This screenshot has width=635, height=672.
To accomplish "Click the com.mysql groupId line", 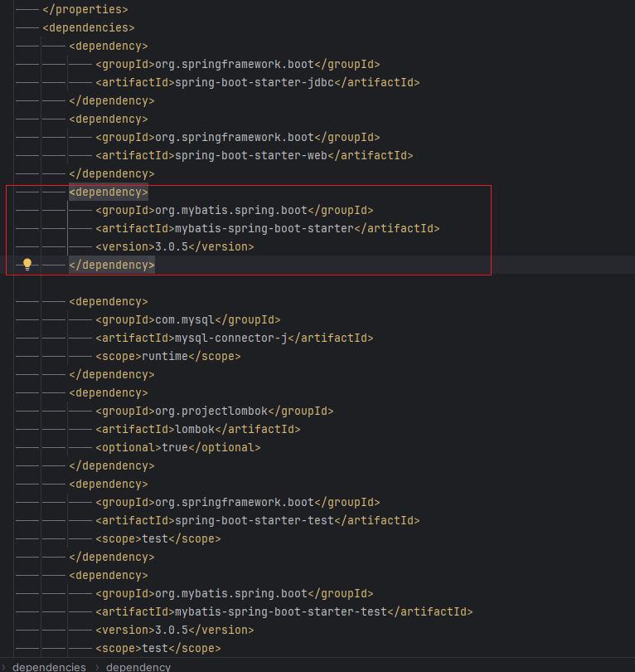I will point(188,319).
